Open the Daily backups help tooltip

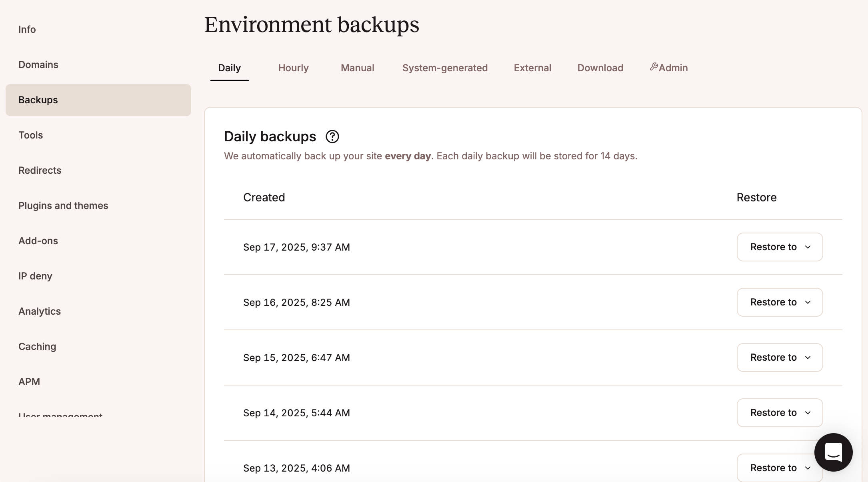click(332, 137)
